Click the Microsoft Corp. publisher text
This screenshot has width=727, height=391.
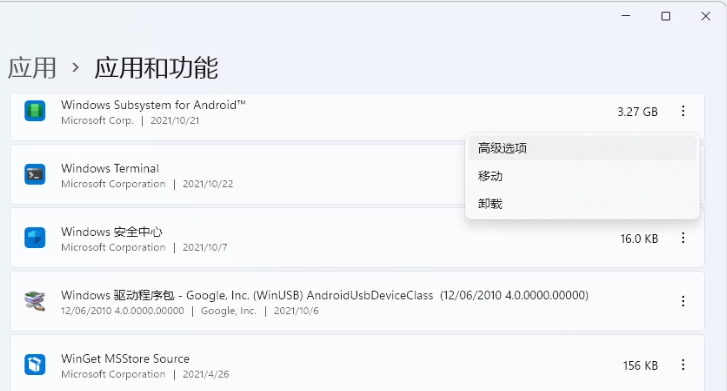click(x=97, y=121)
